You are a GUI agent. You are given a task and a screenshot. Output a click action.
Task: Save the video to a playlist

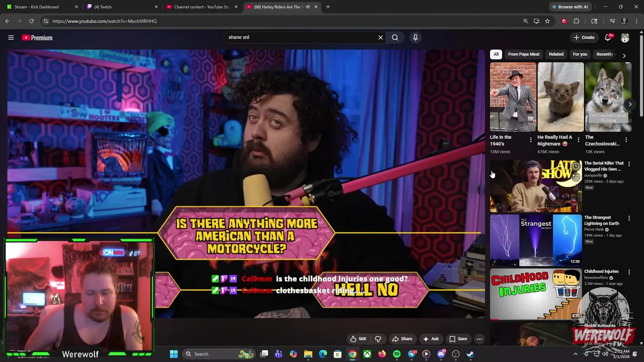click(458, 339)
